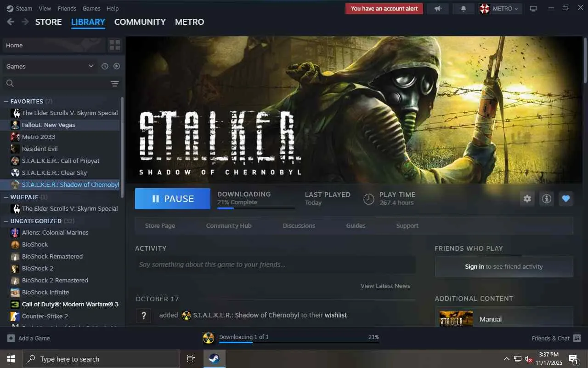588x368 pixels.
Task: Switch to the COMMUNITY tab
Action: coord(140,22)
